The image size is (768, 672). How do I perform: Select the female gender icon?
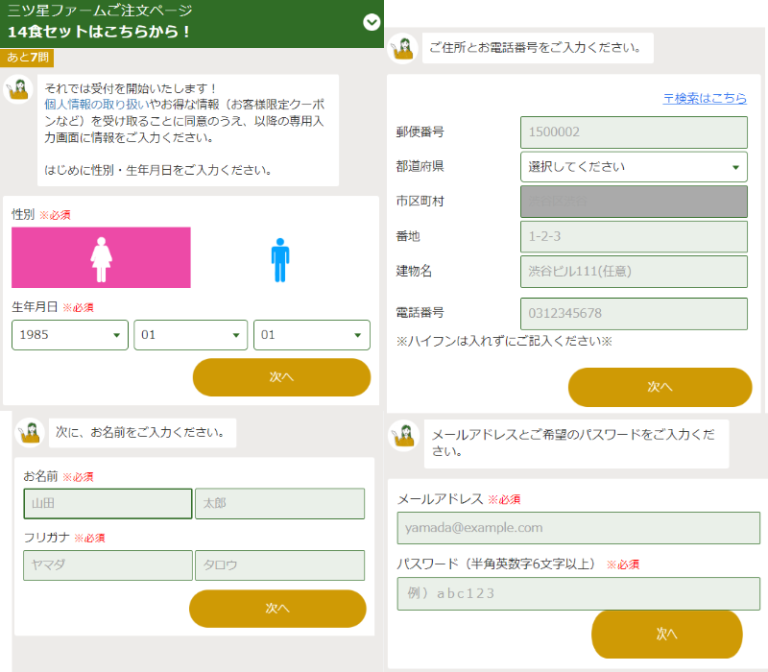(x=101, y=258)
